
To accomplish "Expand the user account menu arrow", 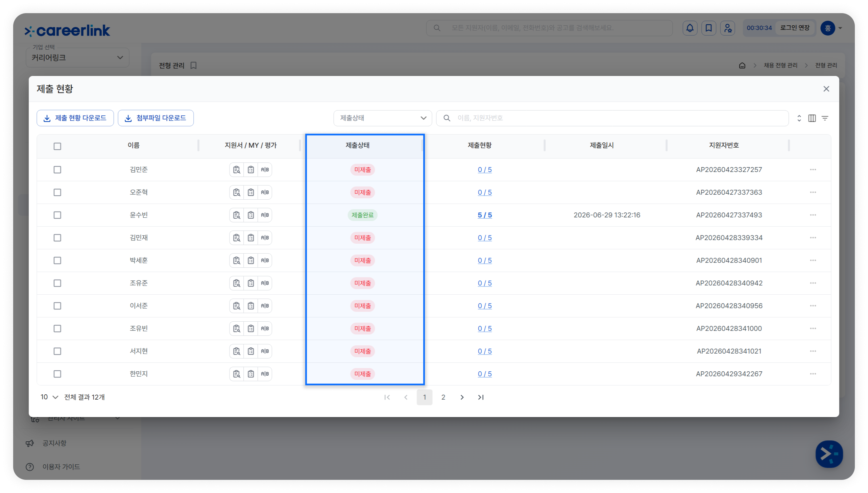I will pos(840,28).
